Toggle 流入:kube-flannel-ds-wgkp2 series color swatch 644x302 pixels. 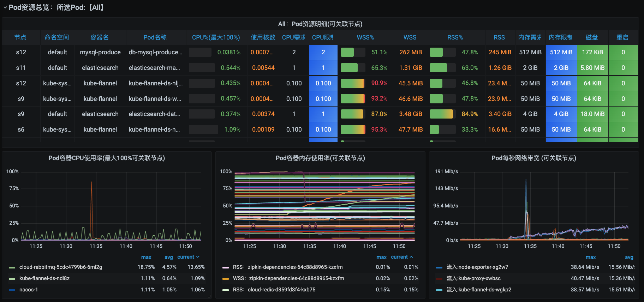pos(439,290)
